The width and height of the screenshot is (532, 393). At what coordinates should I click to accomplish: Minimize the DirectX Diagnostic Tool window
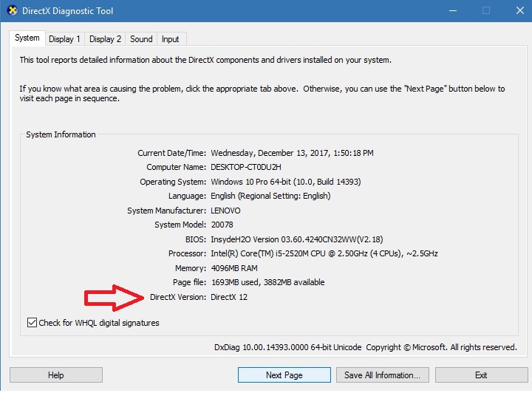pos(453,10)
